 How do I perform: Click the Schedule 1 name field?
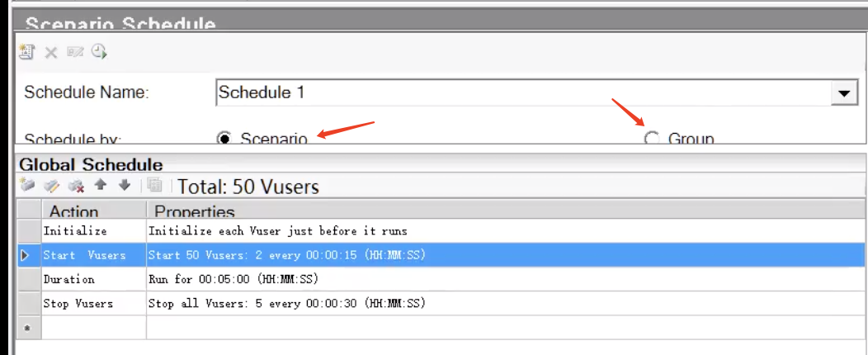click(x=523, y=92)
